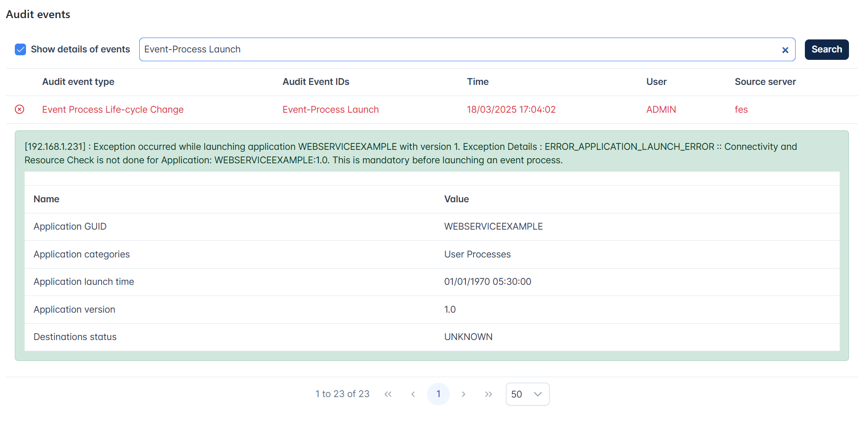Screen dimensions: 868x424
Task: Click the Application version row name
Action: point(74,309)
